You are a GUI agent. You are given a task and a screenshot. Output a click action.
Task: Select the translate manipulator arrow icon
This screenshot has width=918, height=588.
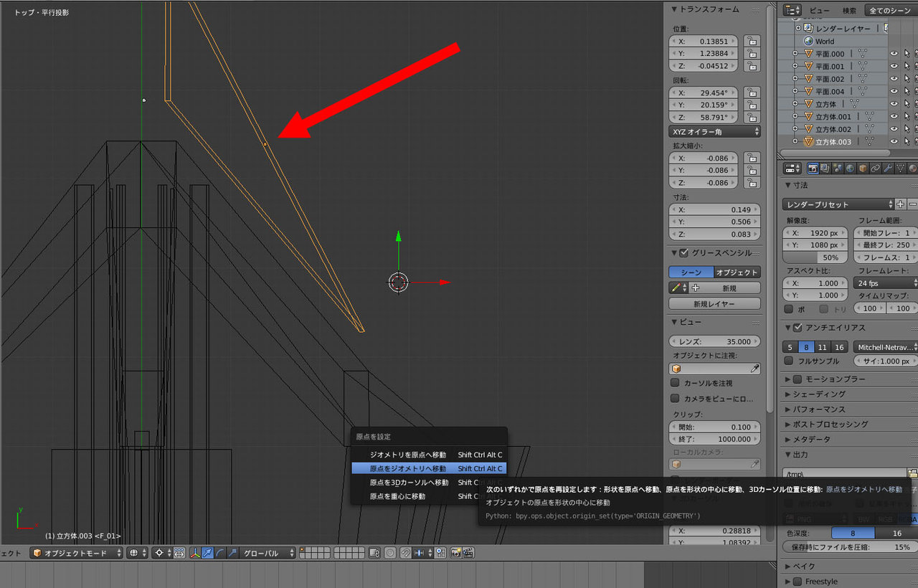207,553
